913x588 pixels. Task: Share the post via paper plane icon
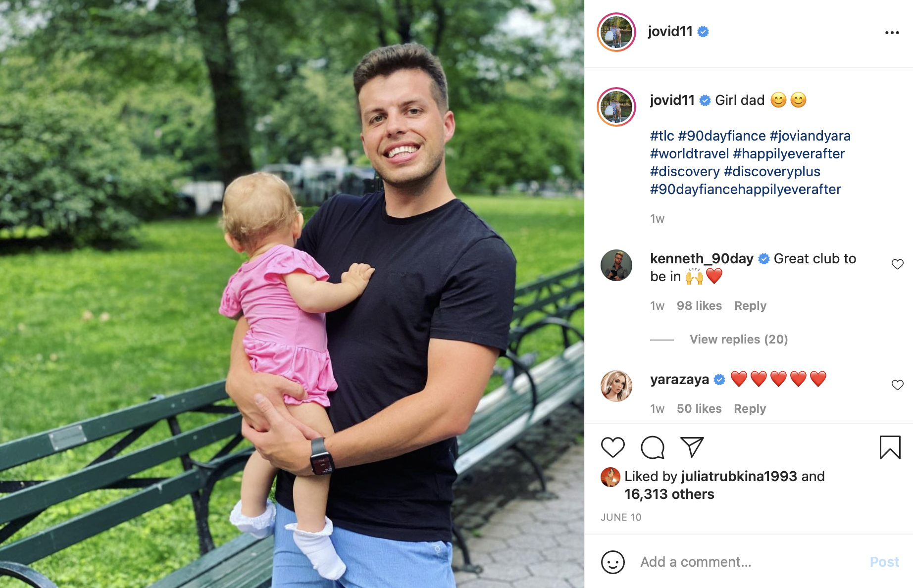pyautogui.click(x=692, y=447)
